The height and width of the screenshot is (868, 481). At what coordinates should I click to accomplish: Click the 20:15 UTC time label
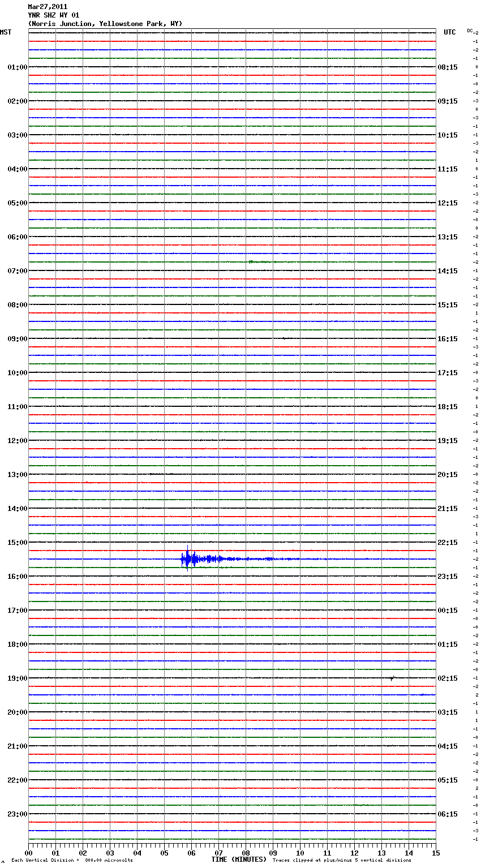click(x=448, y=475)
